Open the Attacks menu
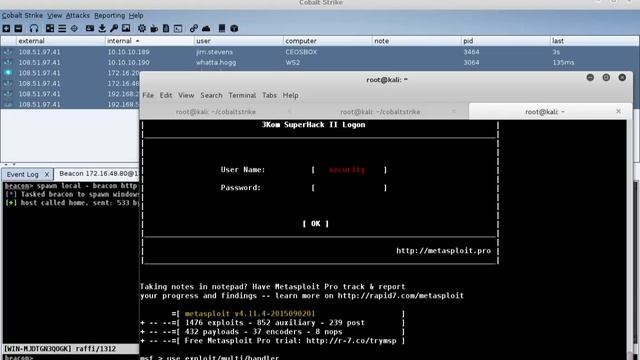 [78, 16]
